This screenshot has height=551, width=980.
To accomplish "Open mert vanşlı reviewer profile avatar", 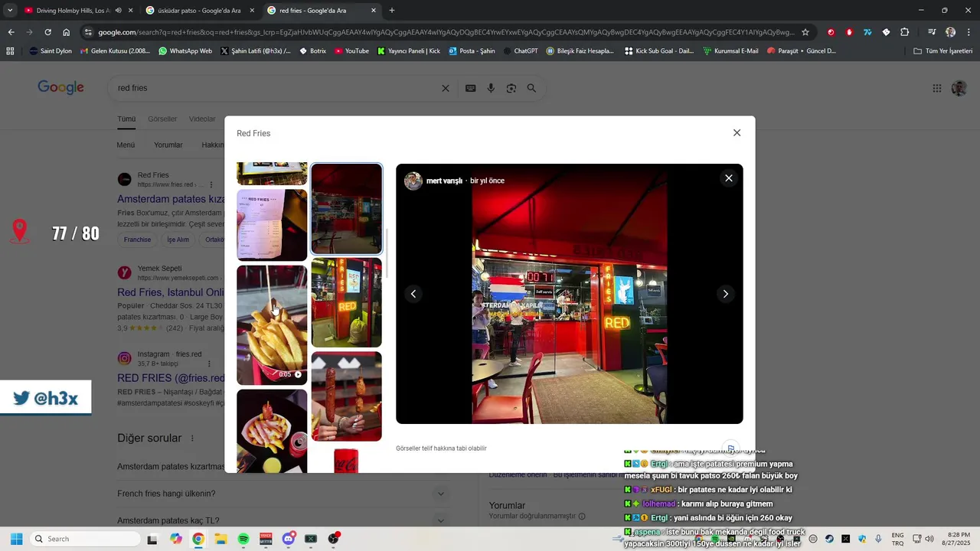I will (x=413, y=181).
